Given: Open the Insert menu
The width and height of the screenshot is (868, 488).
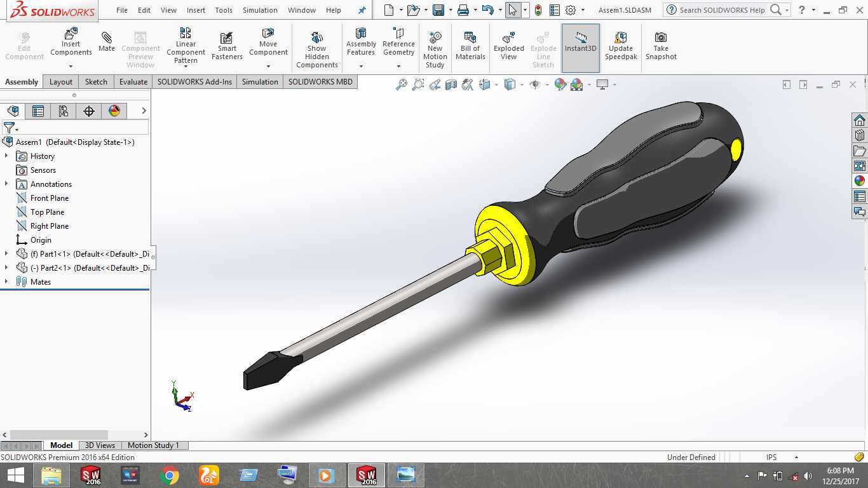Looking at the screenshot, I should pyautogui.click(x=196, y=10).
